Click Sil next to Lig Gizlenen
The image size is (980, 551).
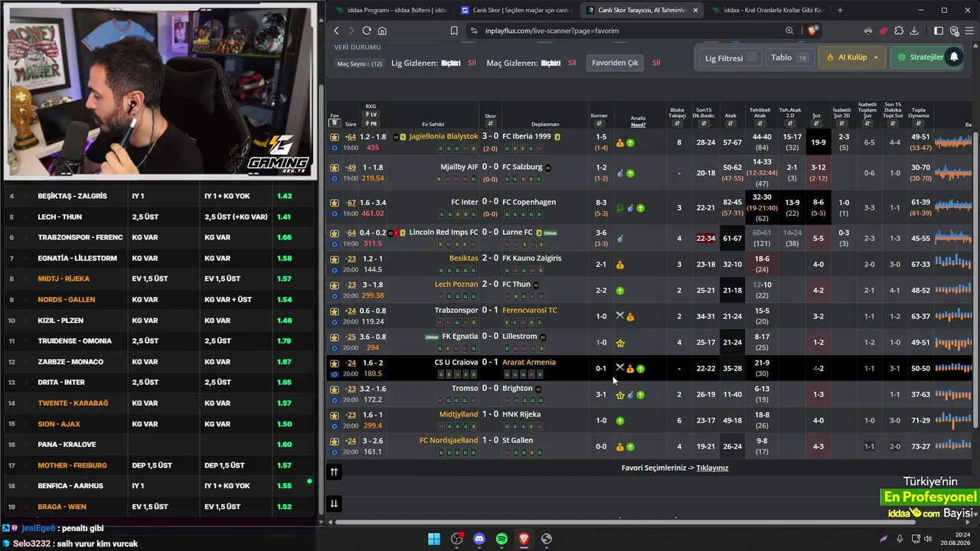(x=472, y=63)
